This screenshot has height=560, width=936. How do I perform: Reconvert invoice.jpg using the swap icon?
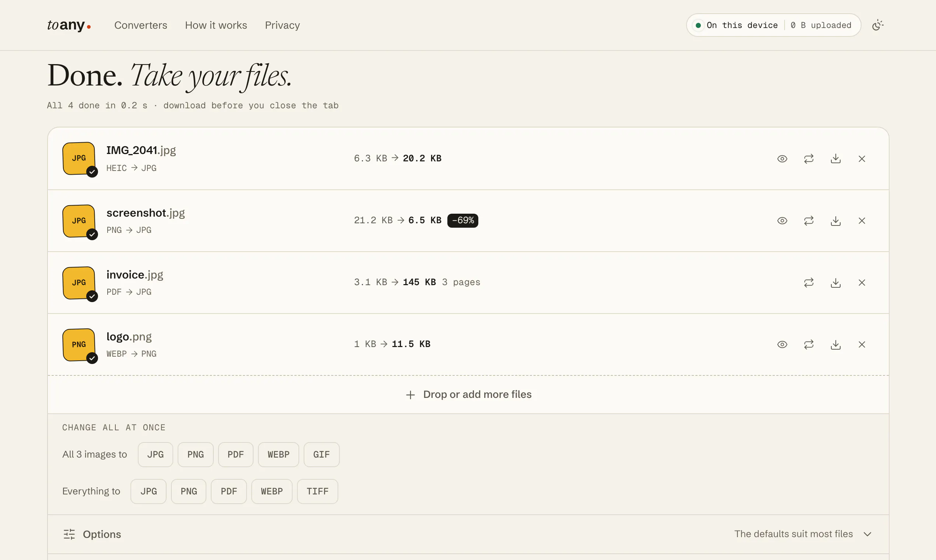click(808, 283)
